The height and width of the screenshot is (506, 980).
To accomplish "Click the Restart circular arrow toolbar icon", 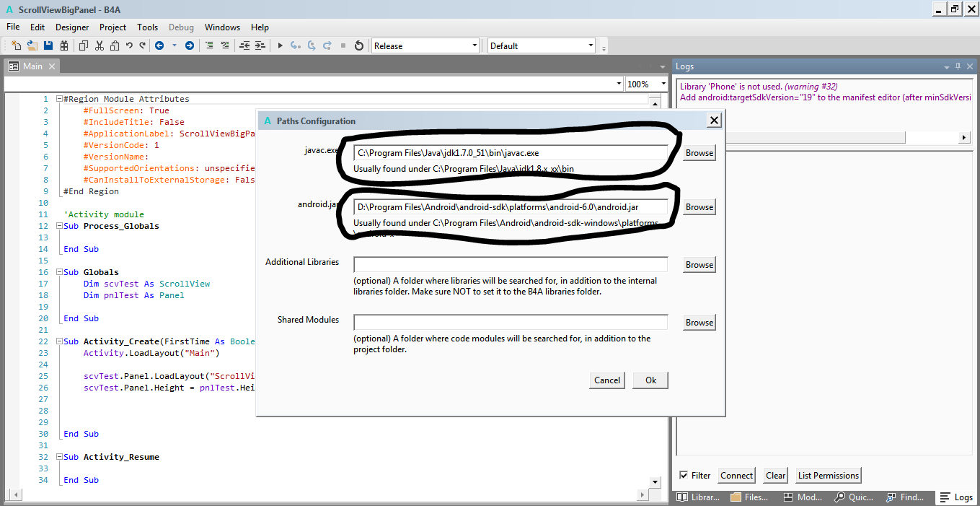I will click(x=359, y=45).
